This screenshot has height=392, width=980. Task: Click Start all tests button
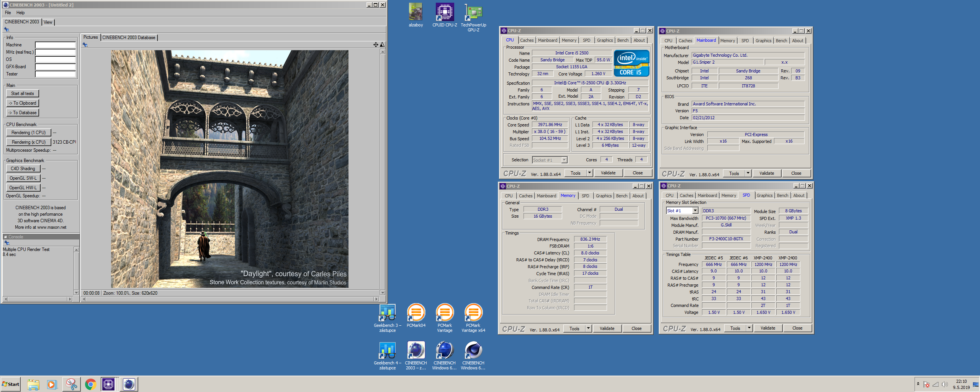coord(23,93)
